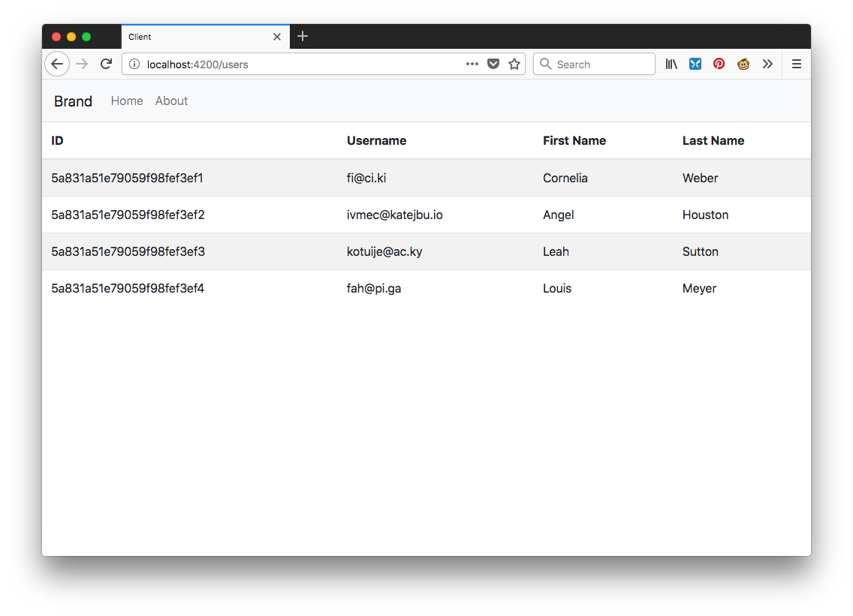The height and width of the screenshot is (616, 853).
Task: Show site information for localhost
Action: (134, 65)
